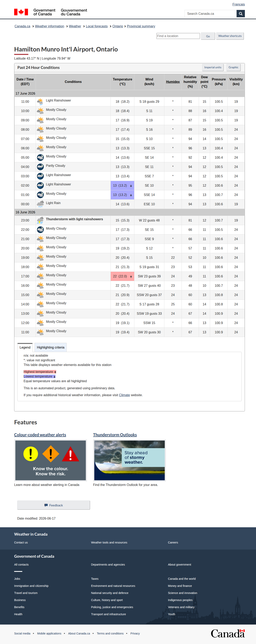The width and height of the screenshot is (256, 644).
Task: Open Thunderstorm Outlooks heading link
Action: pos(115,435)
